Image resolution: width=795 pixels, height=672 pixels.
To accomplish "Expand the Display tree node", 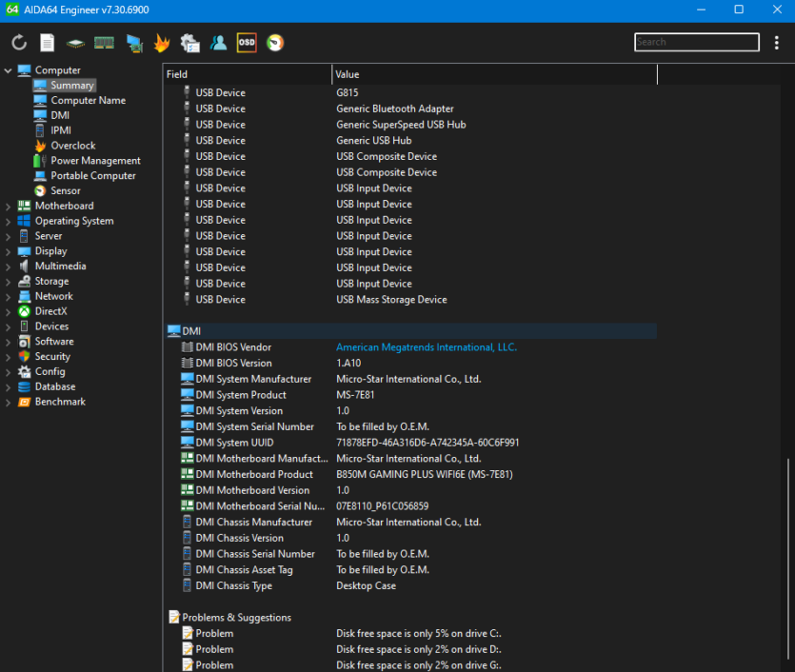I will coord(8,251).
